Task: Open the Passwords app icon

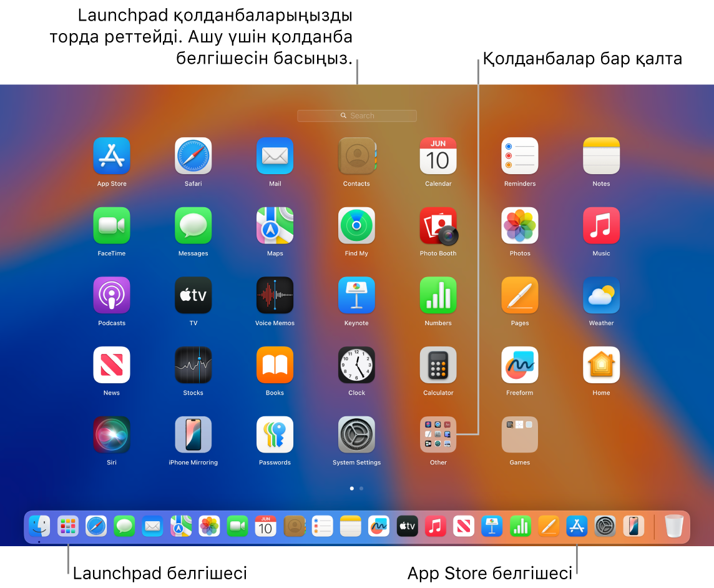Action: point(275,434)
